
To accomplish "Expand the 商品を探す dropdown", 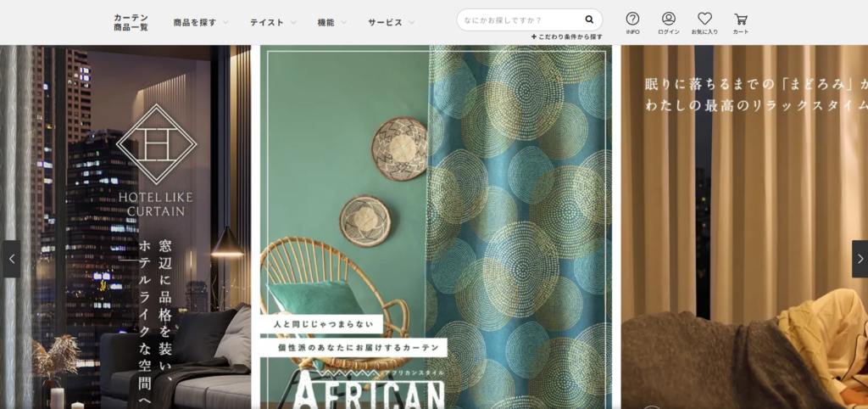I will click(200, 22).
